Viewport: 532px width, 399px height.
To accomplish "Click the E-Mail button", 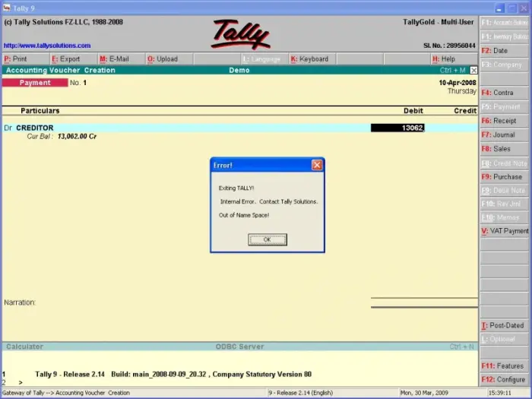I will pyautogui.click(x=122, y=59).
